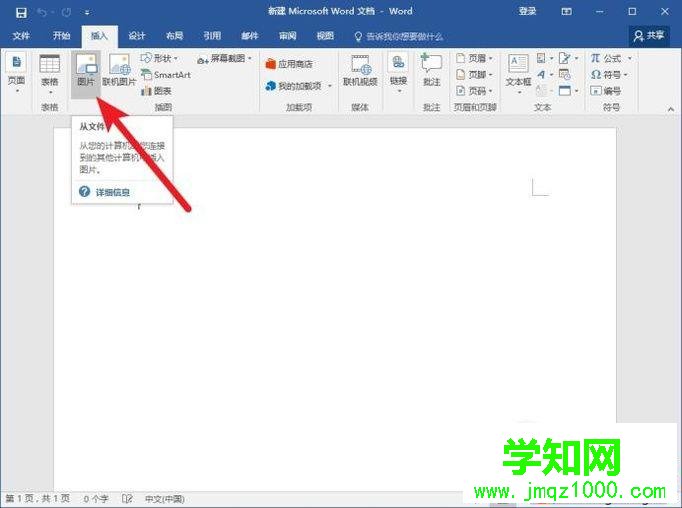The height and width of the screenshot is (508, 682).
Task: Click the 中文(中国) language indicator
Action: 164,498
